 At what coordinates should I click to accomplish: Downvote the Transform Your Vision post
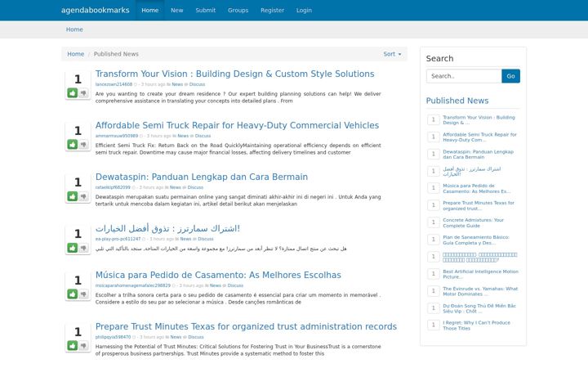tap(83, 92)
